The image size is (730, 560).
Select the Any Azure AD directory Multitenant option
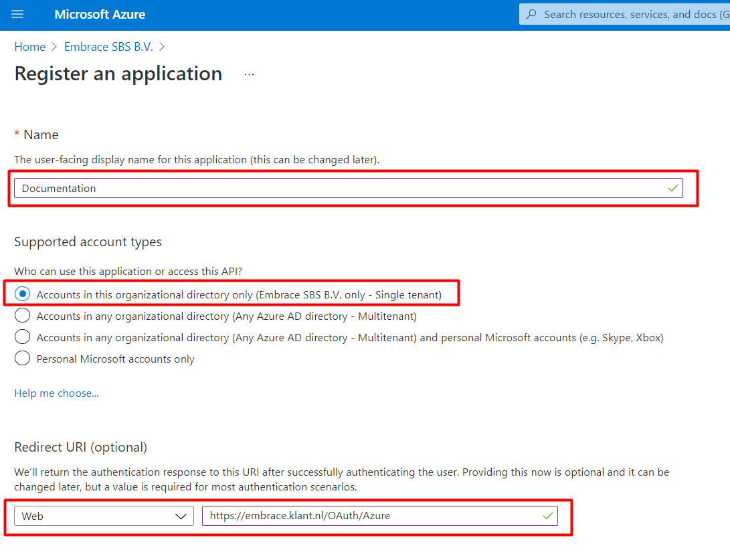pos(22,316)
